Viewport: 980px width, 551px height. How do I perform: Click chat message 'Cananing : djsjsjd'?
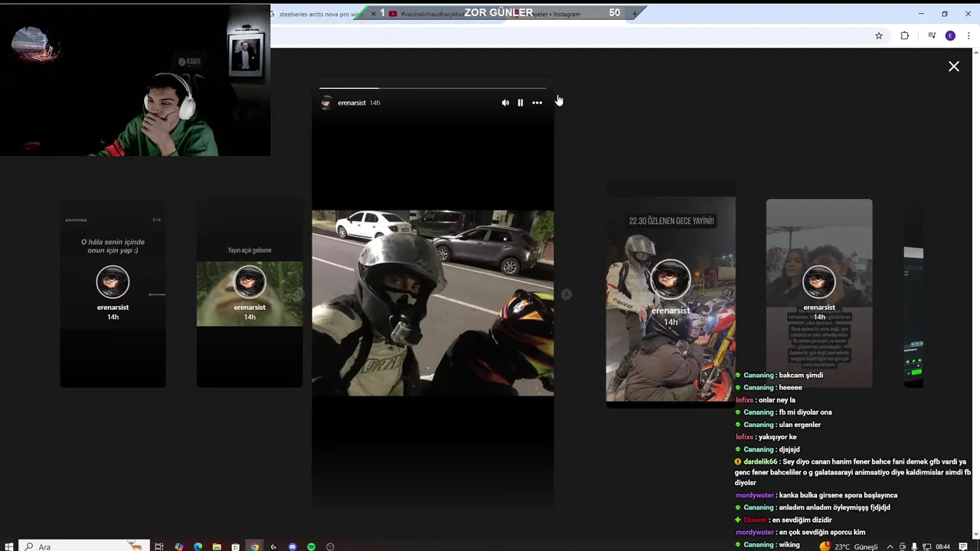tap(768, 449)
